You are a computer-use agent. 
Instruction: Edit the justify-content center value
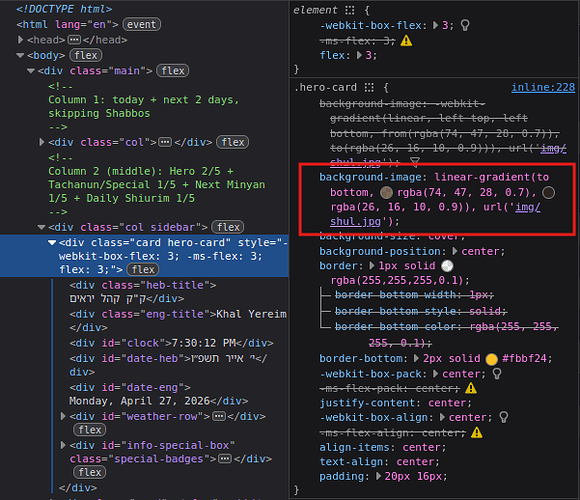(447, 403)
